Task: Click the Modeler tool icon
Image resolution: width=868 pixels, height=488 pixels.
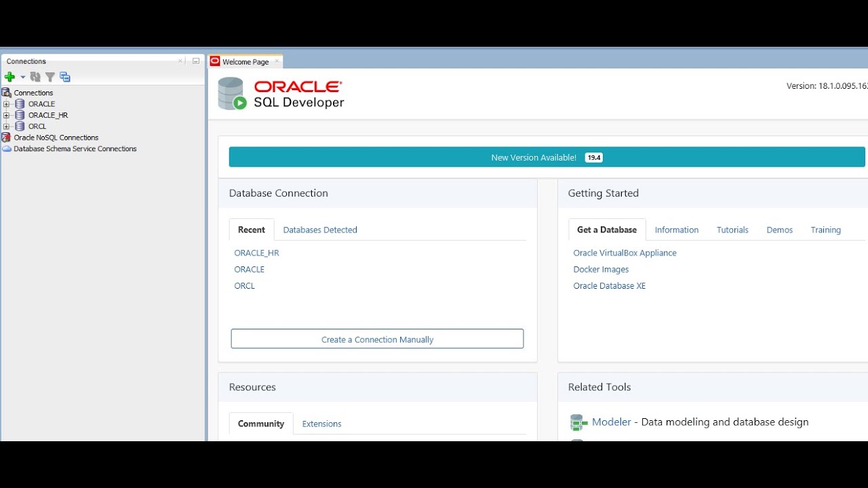Action: [578, 422]
